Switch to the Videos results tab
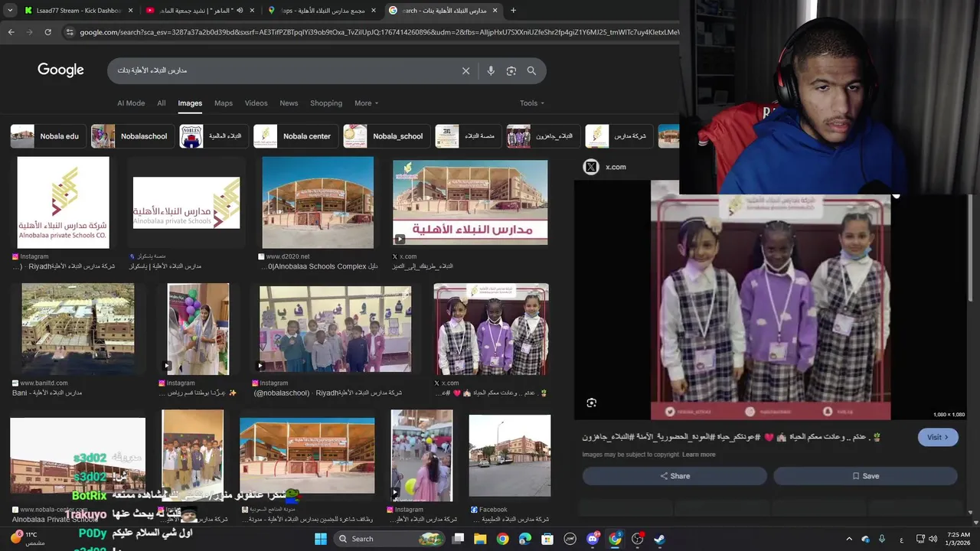980x551 pixels. pyautogui.click(x=256, y=103)
